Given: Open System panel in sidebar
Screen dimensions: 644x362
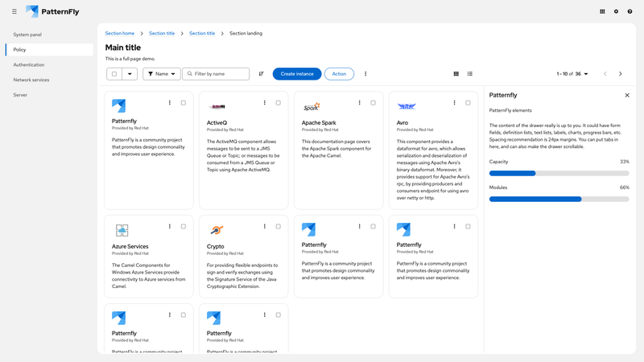Looking at the screenshot, I should tap(49, 35).
